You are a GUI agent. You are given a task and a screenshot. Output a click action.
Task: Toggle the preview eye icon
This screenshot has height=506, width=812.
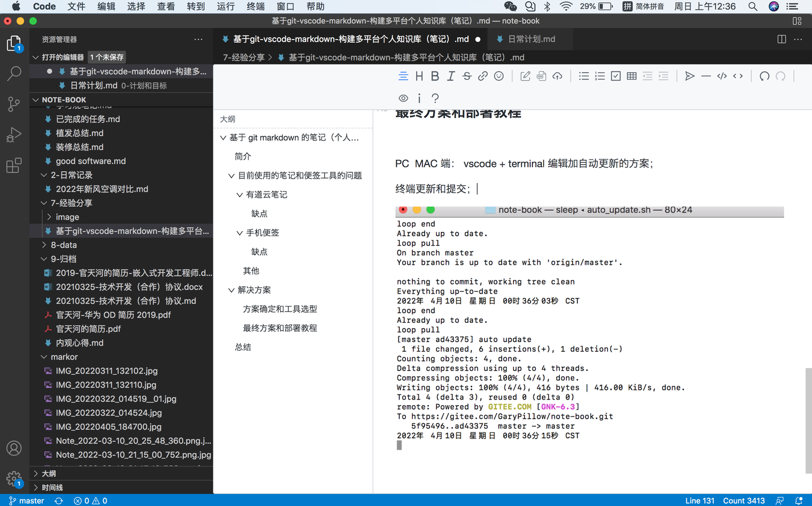pos(403,98)
